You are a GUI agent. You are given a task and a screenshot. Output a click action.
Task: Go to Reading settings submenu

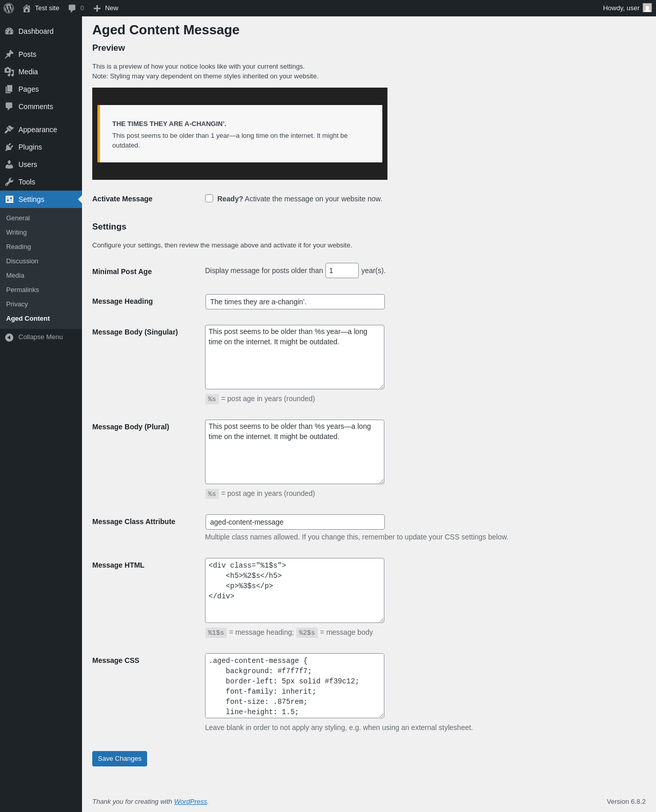click(41, 247)
